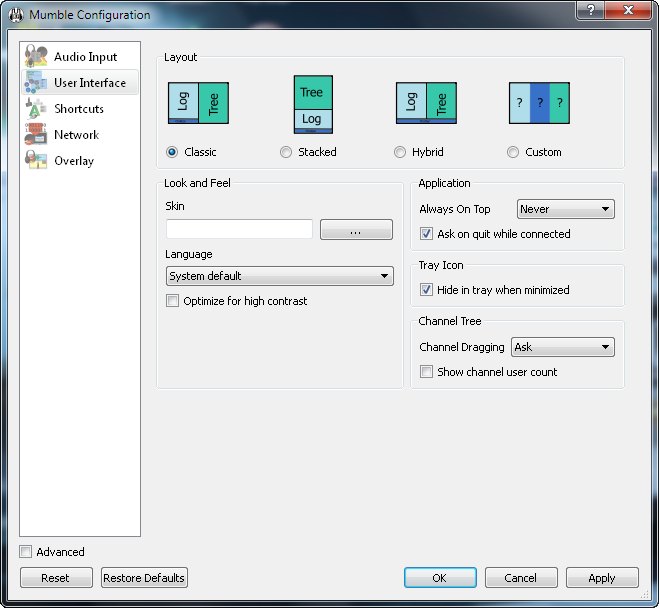The image size is (659, 608).
Task: Click the Hybrid layout preview thumbnail
Action: [426, 103]
